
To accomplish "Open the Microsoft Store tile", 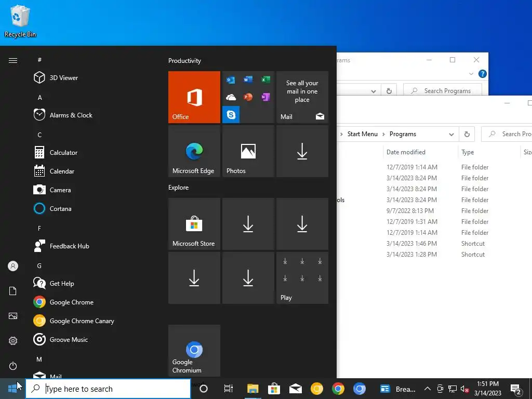I will pos(194,224).
